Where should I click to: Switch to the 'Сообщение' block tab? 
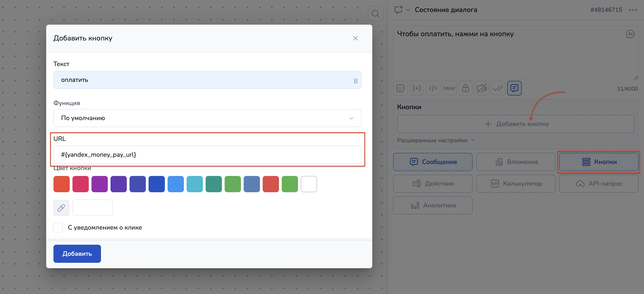click(433, 162)
